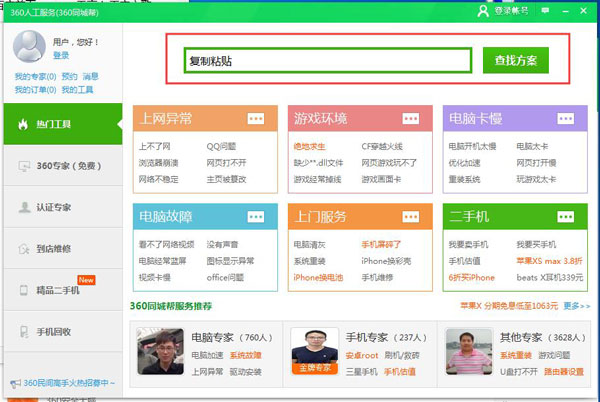
Task: Open the feedback message icon in title bar
Action: pos(545,11)
